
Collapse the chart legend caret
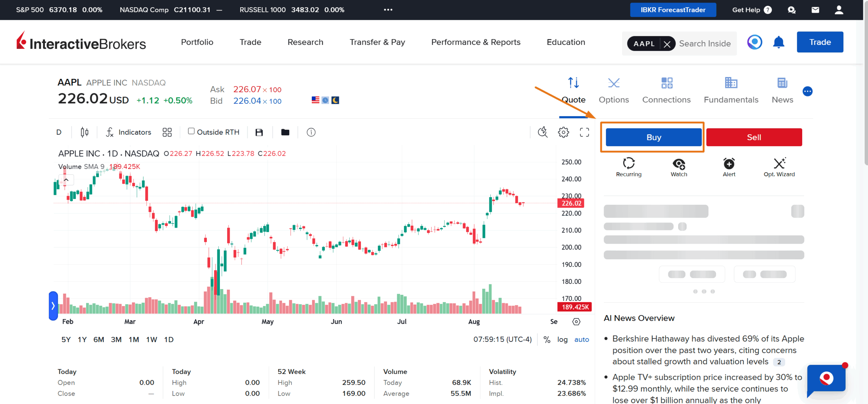click(x=66, y=180)
